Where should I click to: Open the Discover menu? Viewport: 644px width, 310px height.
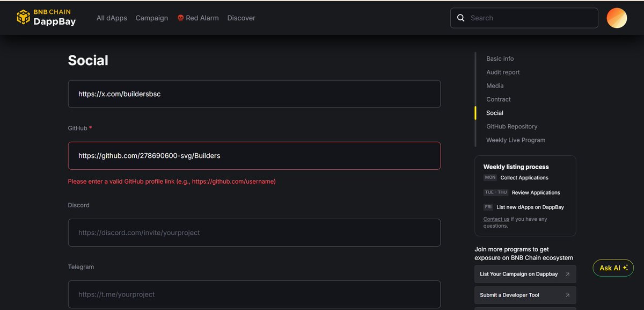click(241, 18)
